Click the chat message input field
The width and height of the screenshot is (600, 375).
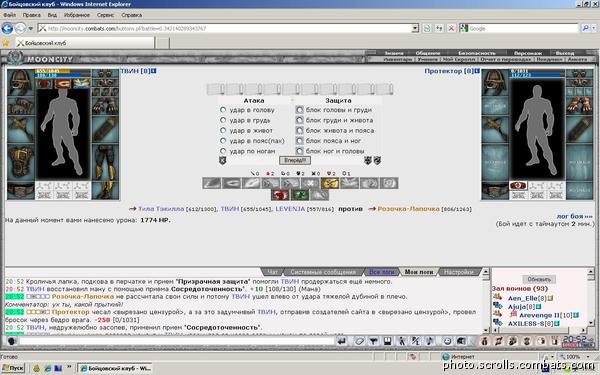(x=177, y=341)
